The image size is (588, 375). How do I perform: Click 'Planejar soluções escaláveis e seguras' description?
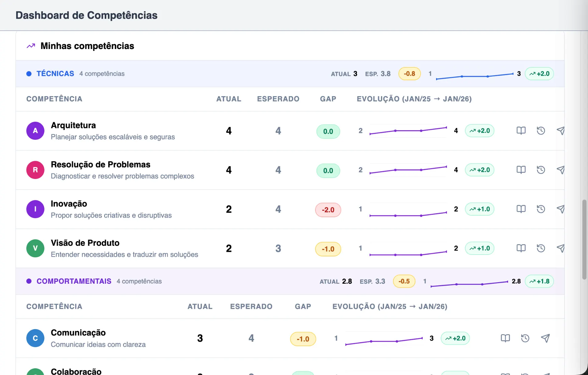(113, 137)
